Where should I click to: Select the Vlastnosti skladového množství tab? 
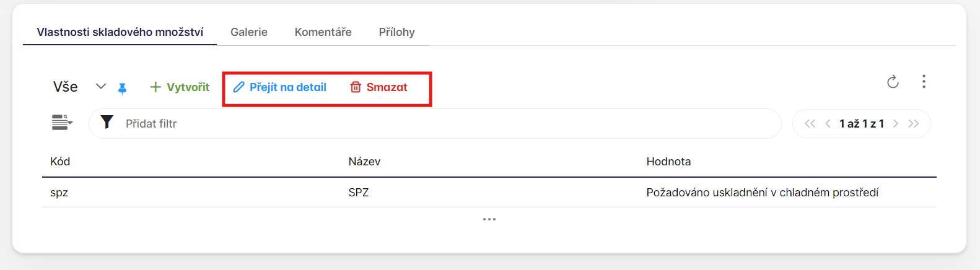click(120, 32)
